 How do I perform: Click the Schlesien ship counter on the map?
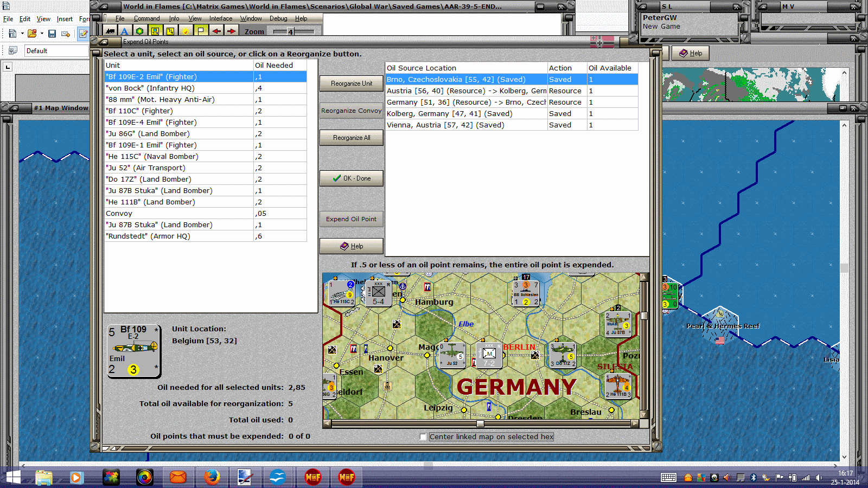click(x=526, y=293)
